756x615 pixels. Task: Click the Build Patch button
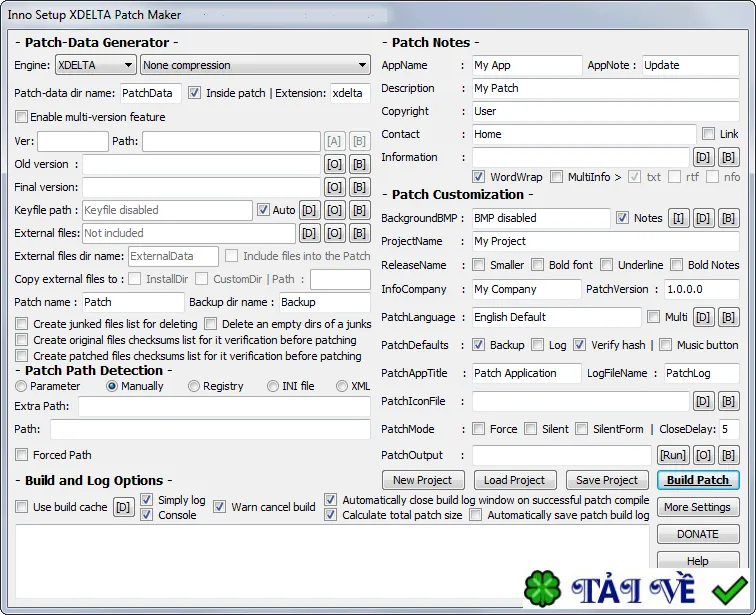click(x=698, y=480)
